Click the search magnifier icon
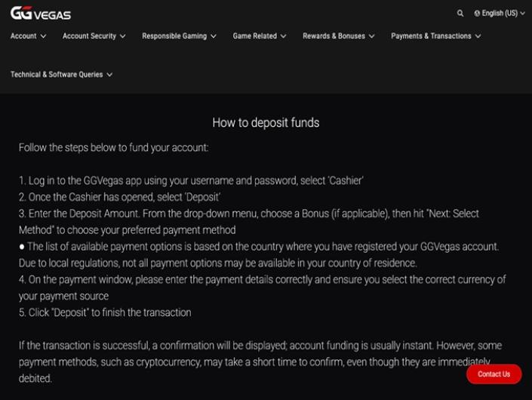Image resolution: width=532 pixels, height=400 pixels. pos(460,14)
